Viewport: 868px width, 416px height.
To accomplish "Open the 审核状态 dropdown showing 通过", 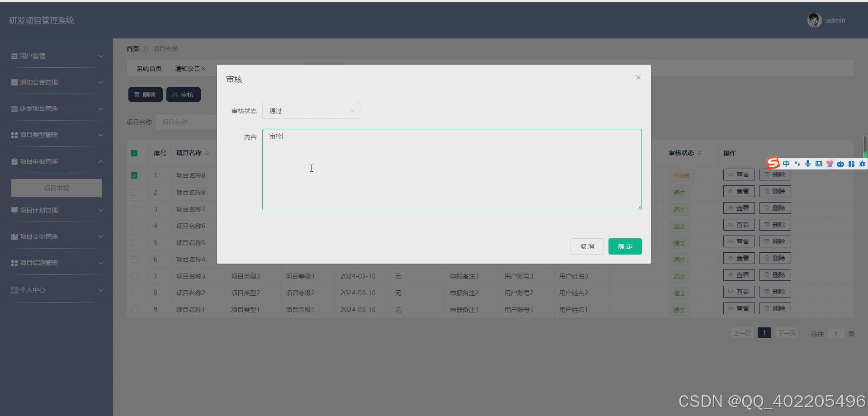I will point(311,110).
